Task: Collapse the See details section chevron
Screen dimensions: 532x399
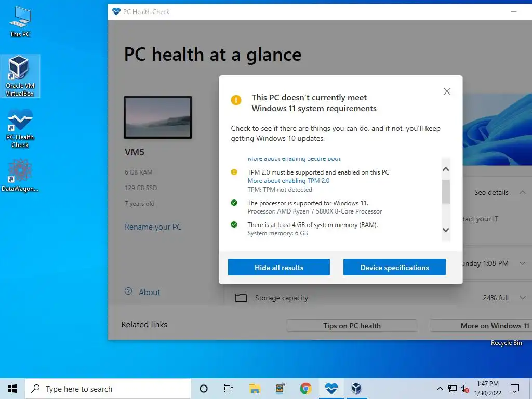Action: [523, 192]
